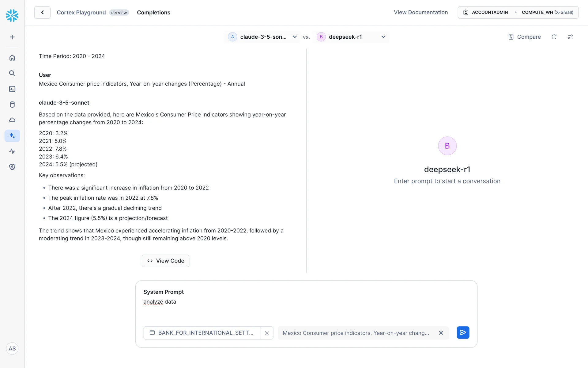
Task: Open Admin shield icon in sidebar
Action: click(x=12, y=167)
